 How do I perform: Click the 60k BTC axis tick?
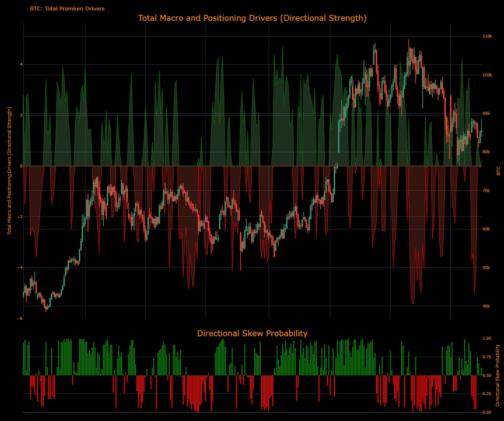point(486,229)
